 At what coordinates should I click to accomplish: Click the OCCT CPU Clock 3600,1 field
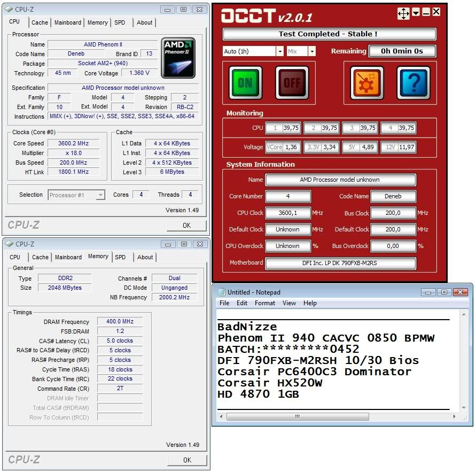pos(288,213)
